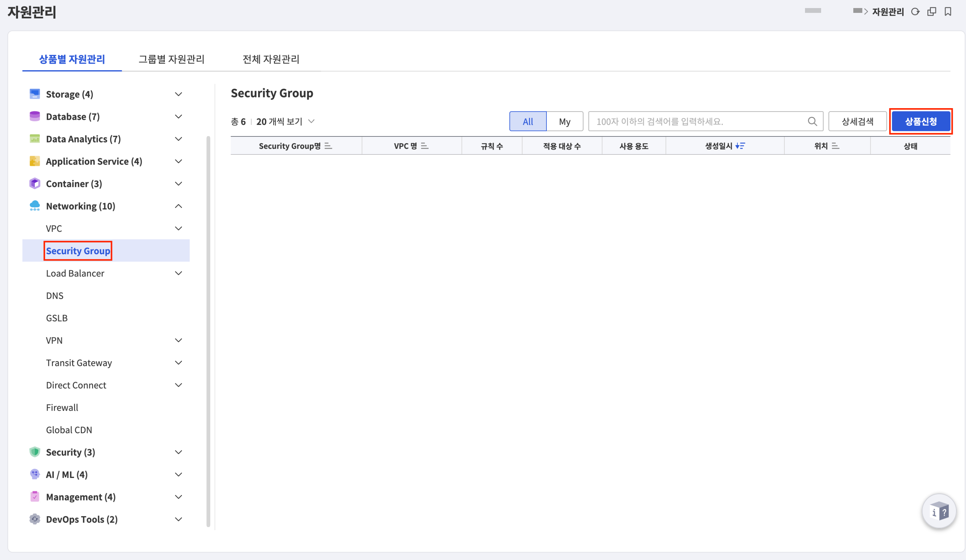
Task: Click the 상품신청 button
Action: [x=921, y=121]
